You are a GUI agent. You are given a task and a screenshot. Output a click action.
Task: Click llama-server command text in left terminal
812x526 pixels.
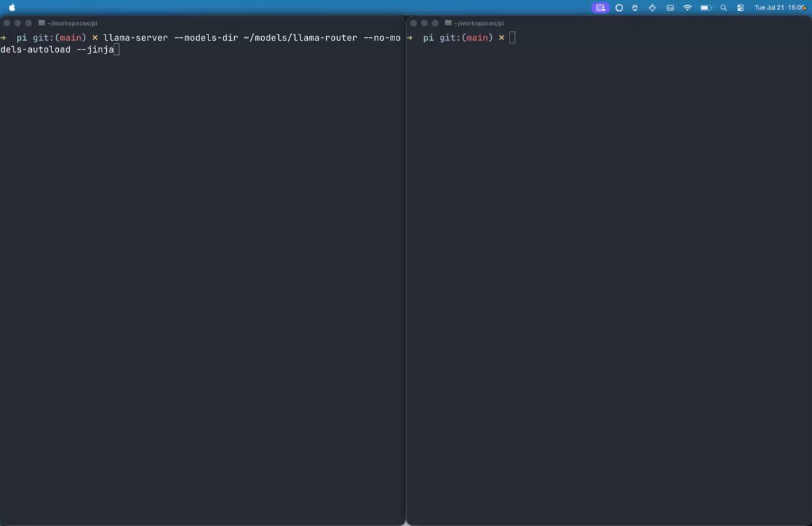click(x=135, y=38)
